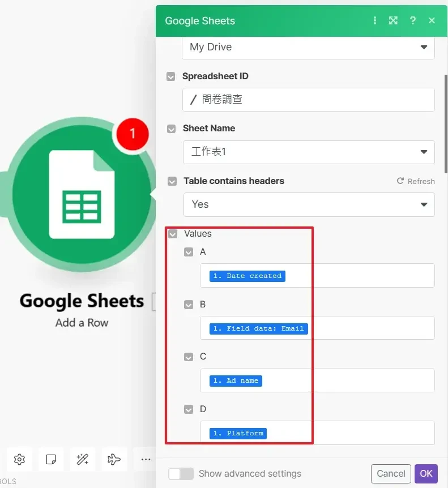Open more options ellipsis in bottom toolbar

(146, 459)
